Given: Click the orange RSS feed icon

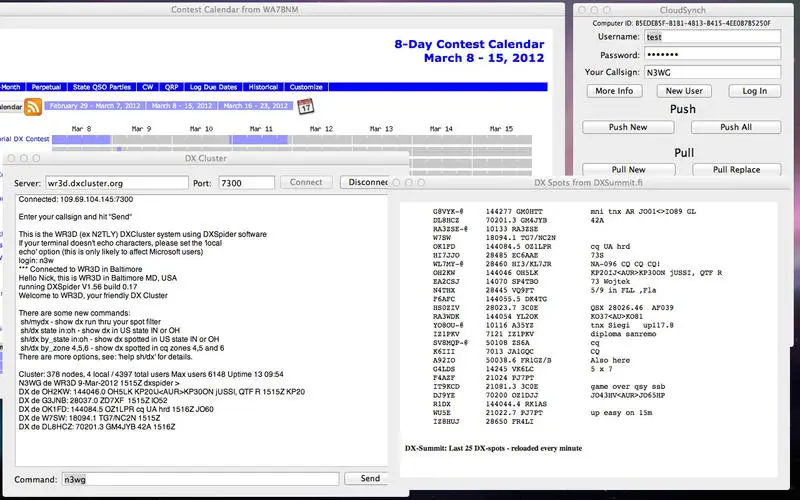Looking at the screenshot, I should (33, 107).
